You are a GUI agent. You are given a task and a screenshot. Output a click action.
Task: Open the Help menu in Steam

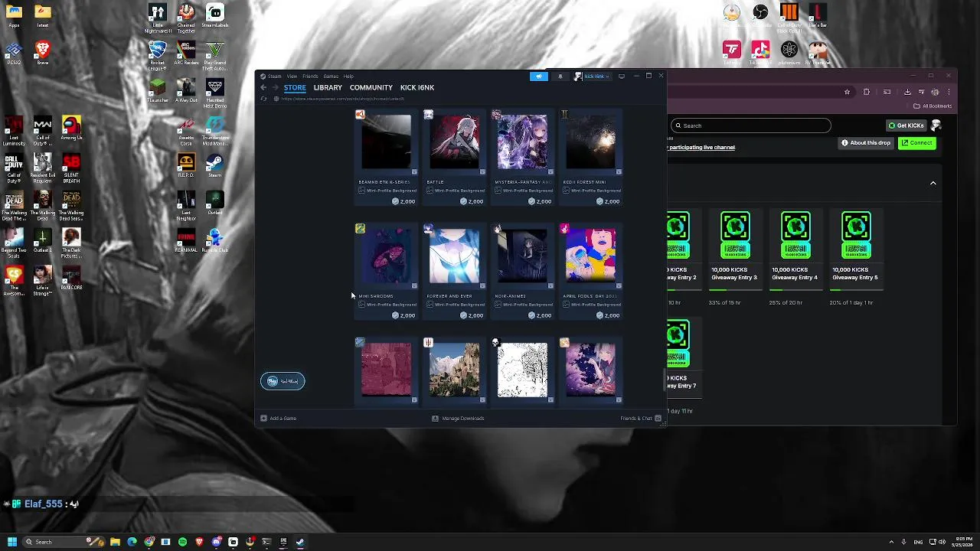(x=348, y=77)
